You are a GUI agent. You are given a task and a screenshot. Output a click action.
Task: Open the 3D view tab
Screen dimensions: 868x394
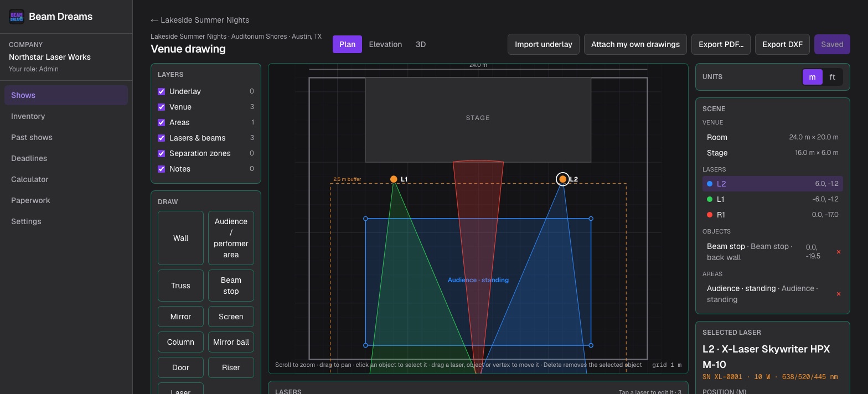tap(421, 44)
